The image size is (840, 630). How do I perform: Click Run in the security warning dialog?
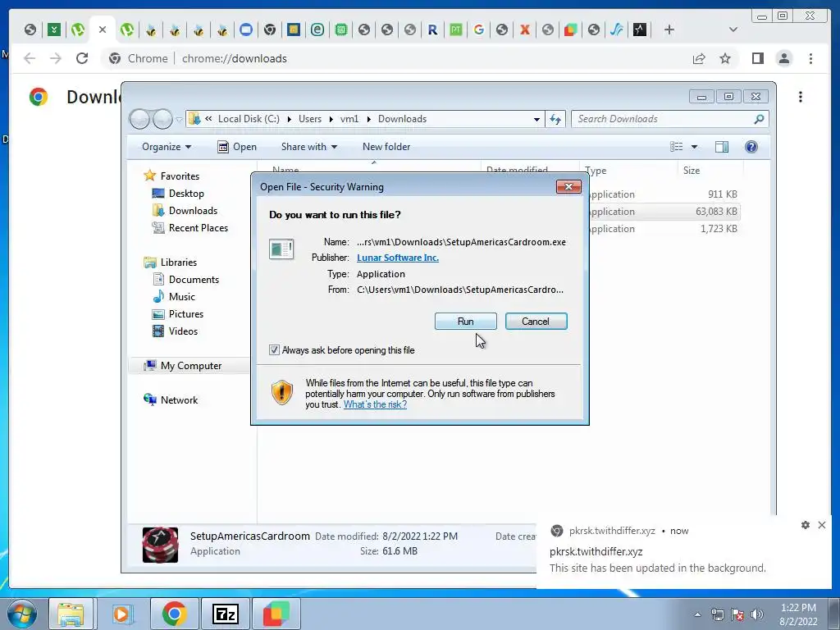[466, 322]
